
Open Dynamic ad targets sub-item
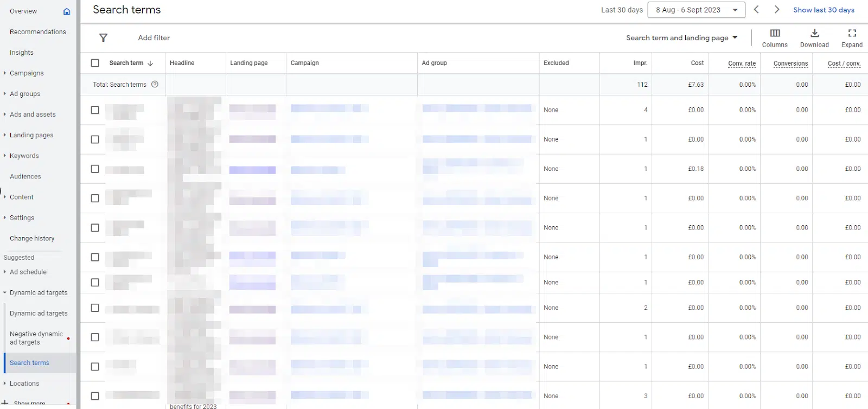[x=39, y=314]
